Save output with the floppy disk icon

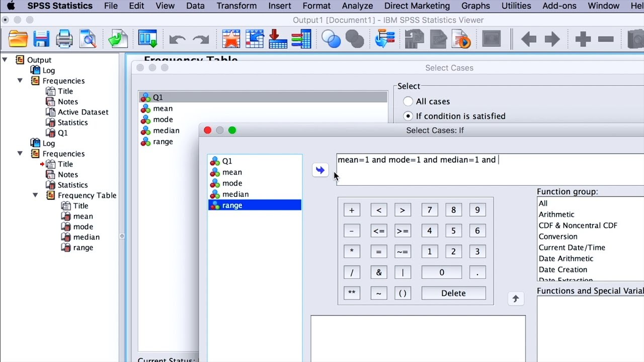point(41,39)
